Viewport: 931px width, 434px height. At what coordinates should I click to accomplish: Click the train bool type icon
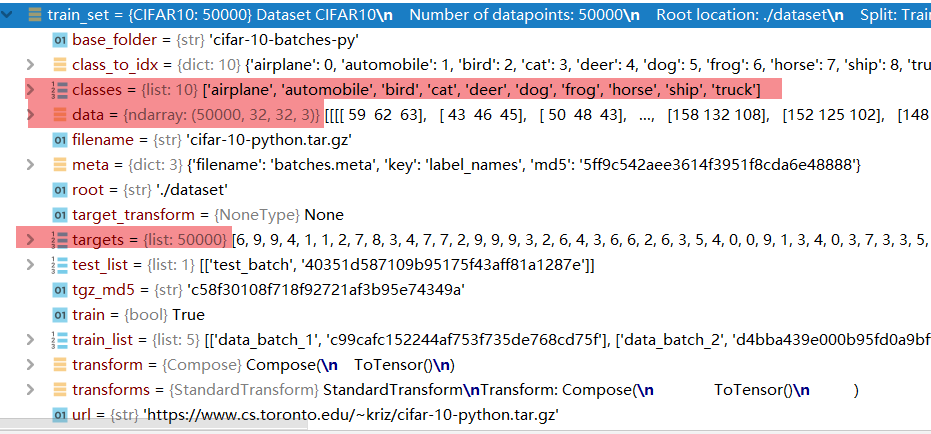pyautogui.click(x=59, y=314)
